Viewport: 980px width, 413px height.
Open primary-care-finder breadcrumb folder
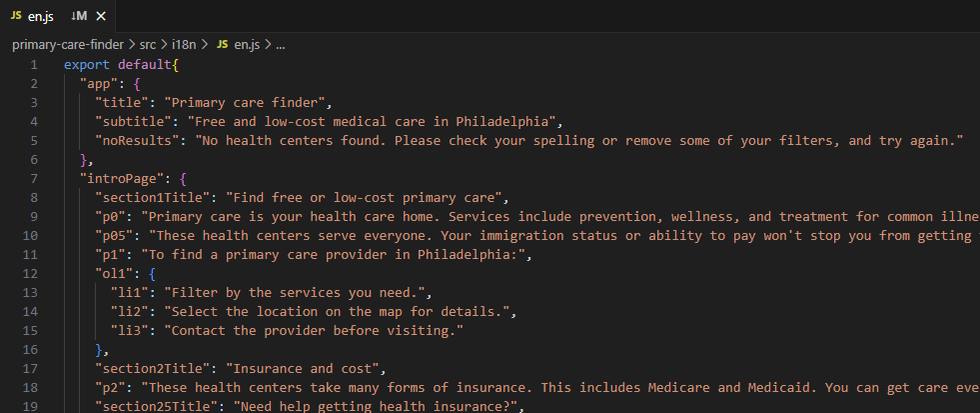coord(69,44)
